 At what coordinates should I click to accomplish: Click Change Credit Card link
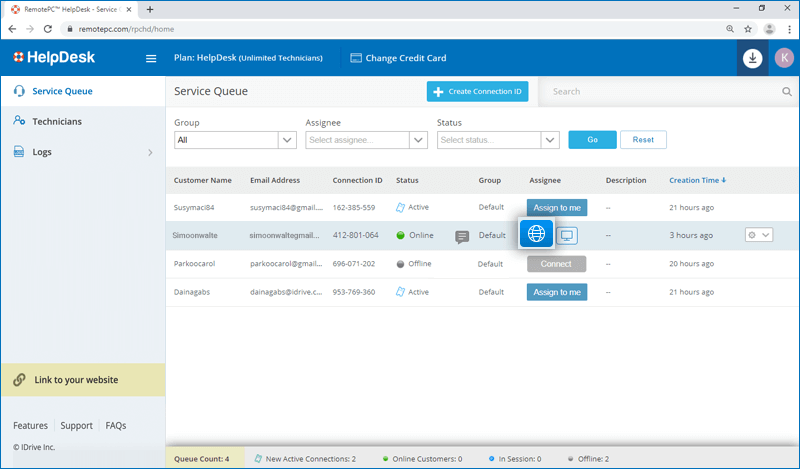tap(398, 58)
